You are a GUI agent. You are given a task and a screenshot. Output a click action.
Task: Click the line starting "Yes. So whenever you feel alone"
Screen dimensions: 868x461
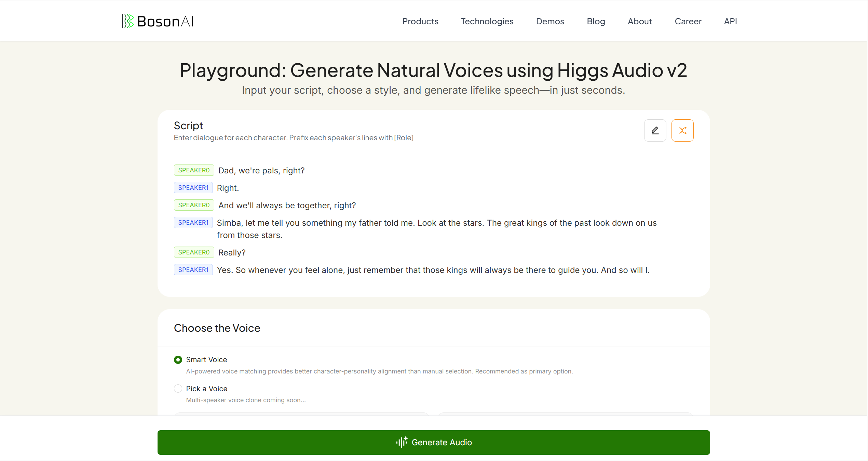tap(433, 270)
